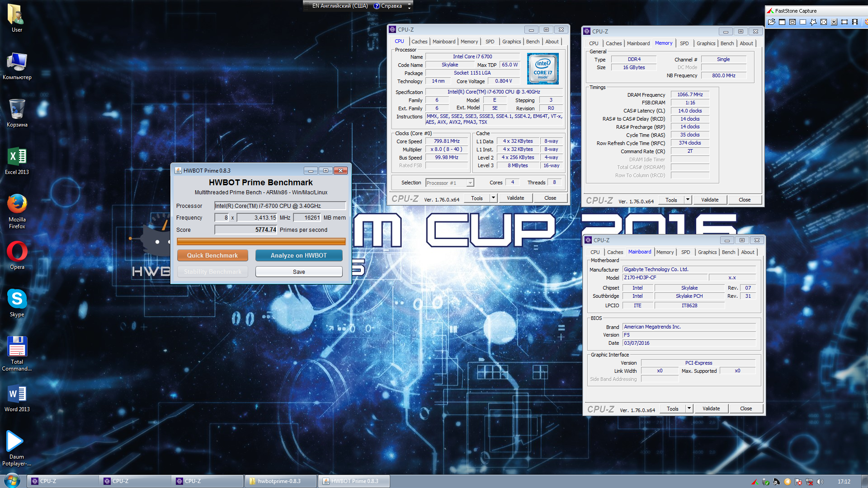Click HWBOT Score field 5774.74
Screen dimensions: 868x488
point(246,230)
